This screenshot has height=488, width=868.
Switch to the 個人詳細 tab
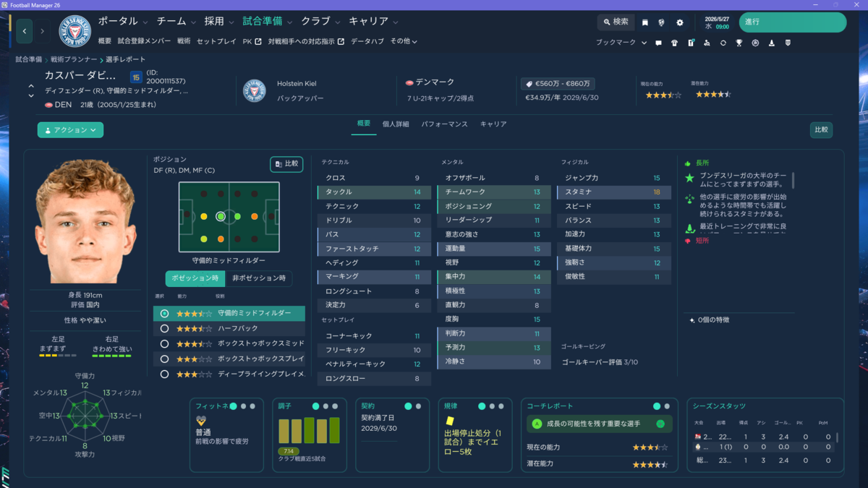pyautogui.click(x=396, y=124)
